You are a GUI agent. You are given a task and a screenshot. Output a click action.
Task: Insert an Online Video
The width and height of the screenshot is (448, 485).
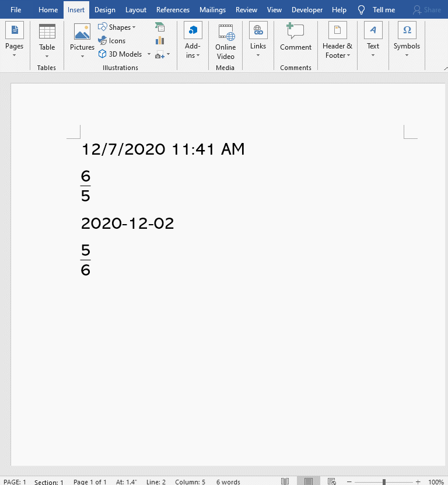225,42
